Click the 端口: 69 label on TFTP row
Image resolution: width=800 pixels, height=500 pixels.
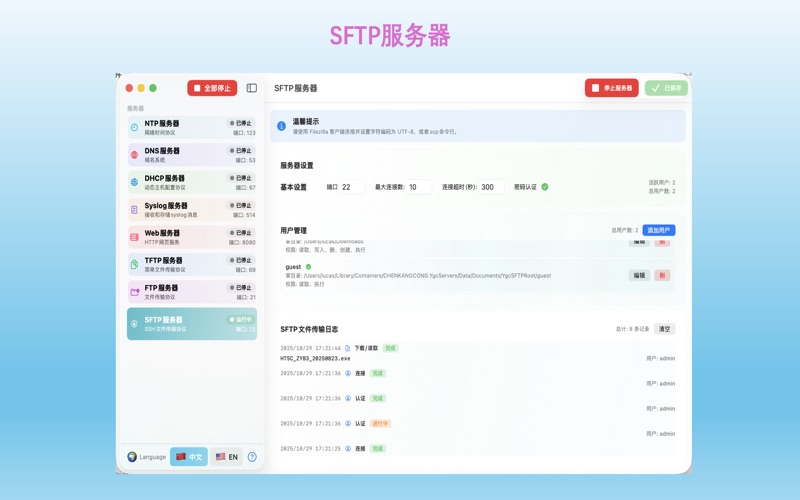click(245, 270)
